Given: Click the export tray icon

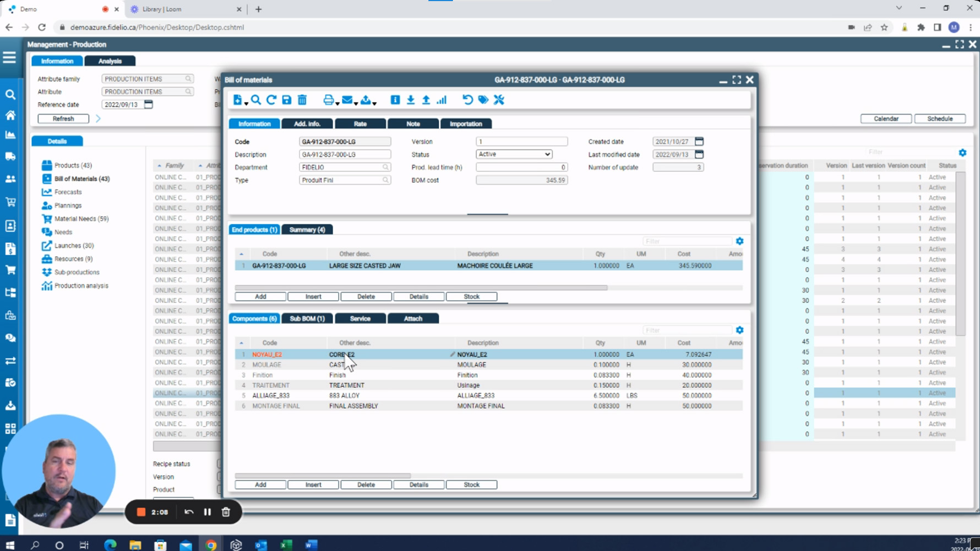Looking at the screenshot, I should 366,100.
